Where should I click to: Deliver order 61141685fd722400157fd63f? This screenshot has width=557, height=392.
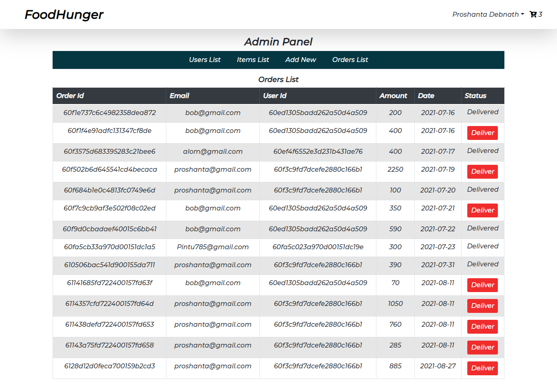point(482,285)
